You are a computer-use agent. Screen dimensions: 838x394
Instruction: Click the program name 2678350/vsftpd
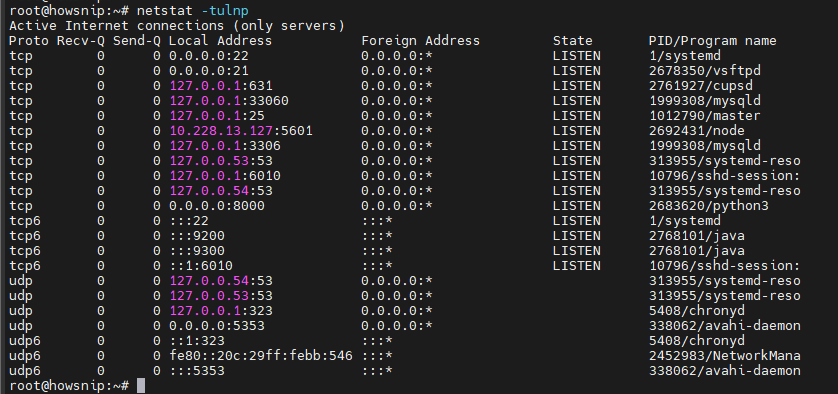point(704,71)
